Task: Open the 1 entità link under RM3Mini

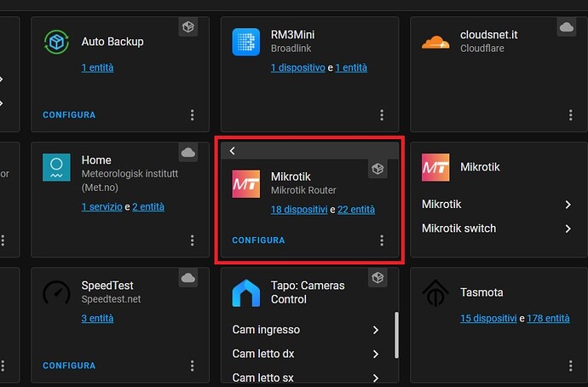Action: pyautogui.click(x=351, y=67)
